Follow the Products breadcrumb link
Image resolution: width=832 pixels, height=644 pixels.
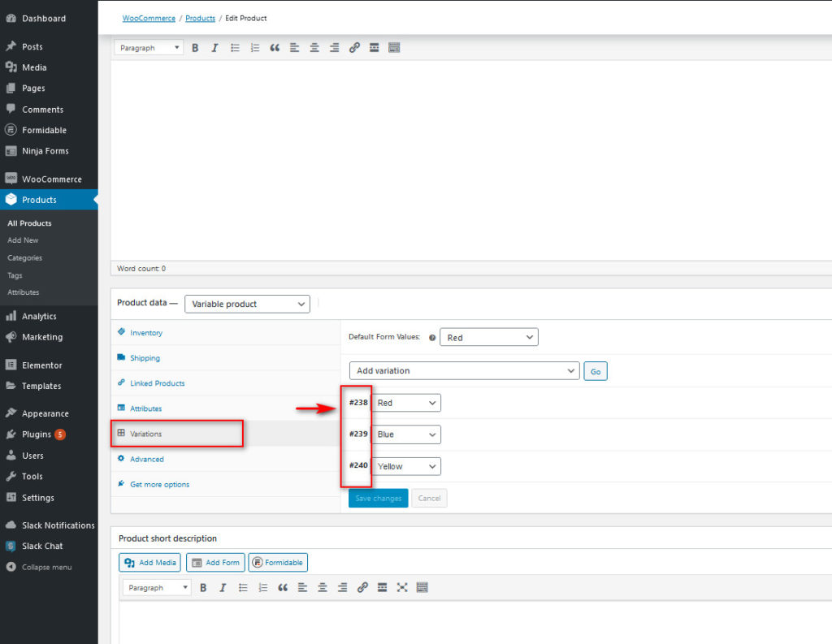point(200,18)
